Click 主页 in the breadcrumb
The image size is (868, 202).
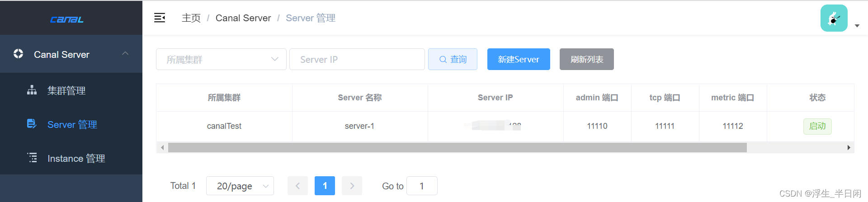pos(191,18)
